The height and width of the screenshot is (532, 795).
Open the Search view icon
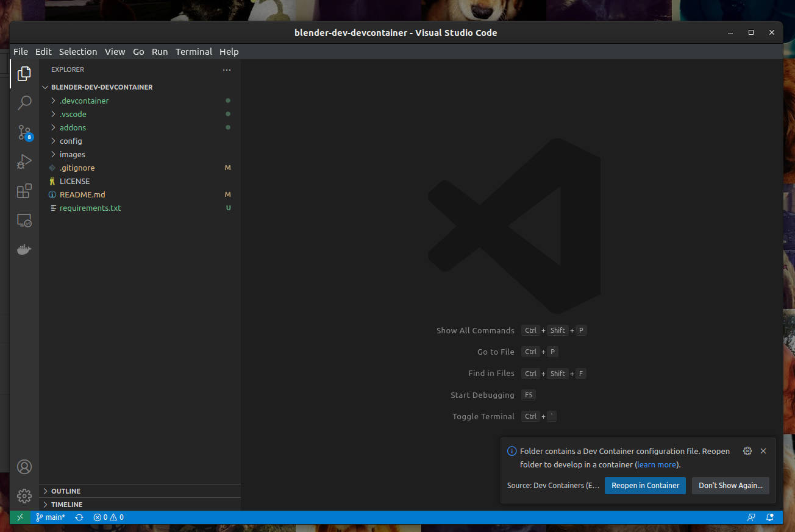(x=24, y=103)
